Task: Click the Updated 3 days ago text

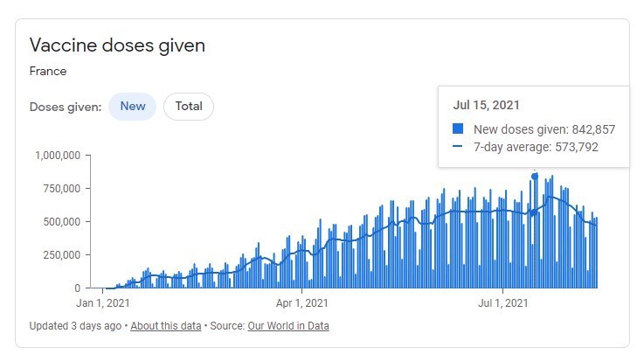Action: (77, 326)
